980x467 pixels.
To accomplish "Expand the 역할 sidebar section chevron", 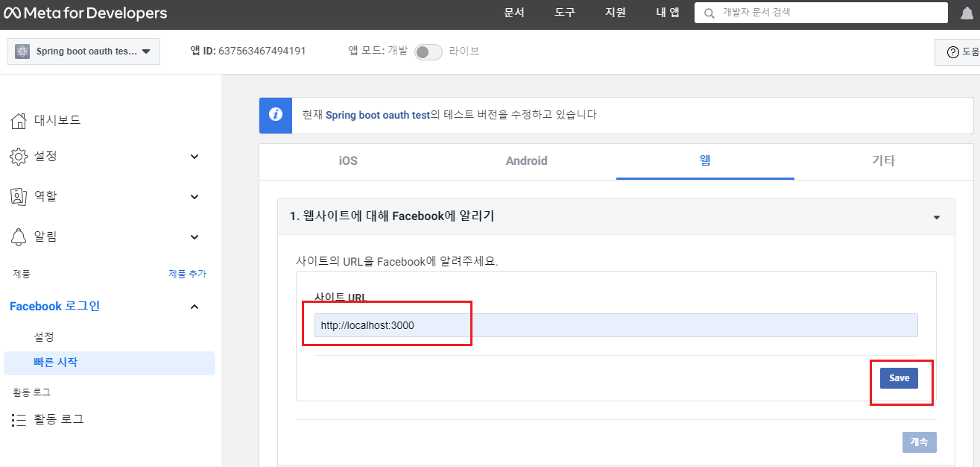I will [195, 197].
